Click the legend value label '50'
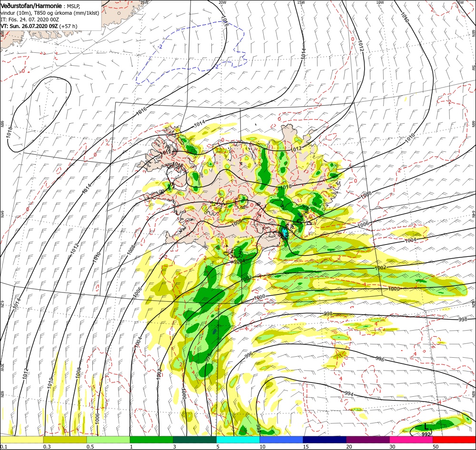Screen dimensions: 476x450 [436, 447]
